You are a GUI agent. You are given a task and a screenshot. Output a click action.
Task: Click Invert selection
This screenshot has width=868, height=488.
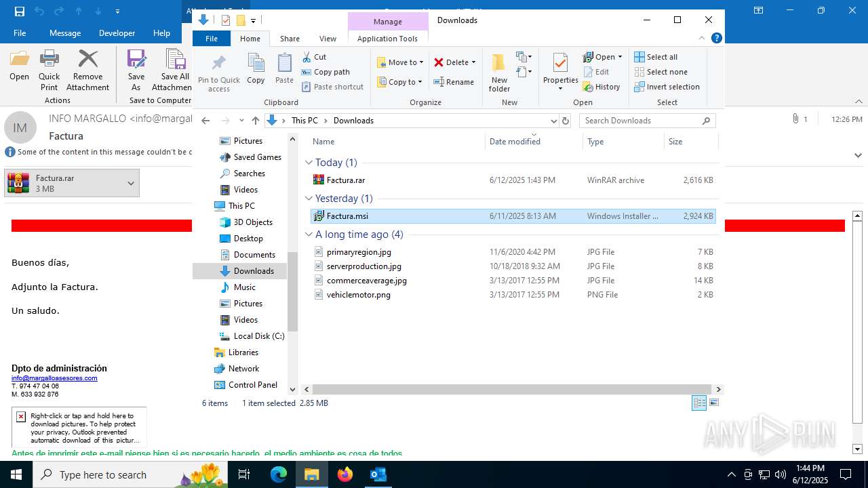point(667,87)
